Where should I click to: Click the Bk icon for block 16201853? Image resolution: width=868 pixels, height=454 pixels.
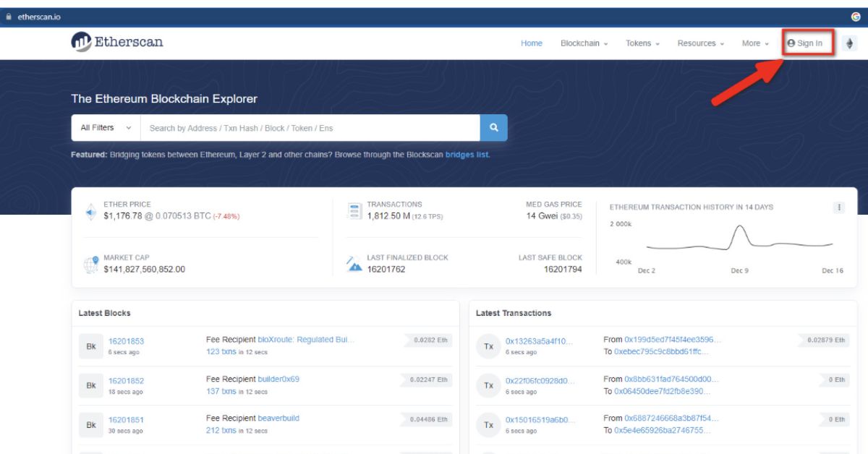[91, 347]
